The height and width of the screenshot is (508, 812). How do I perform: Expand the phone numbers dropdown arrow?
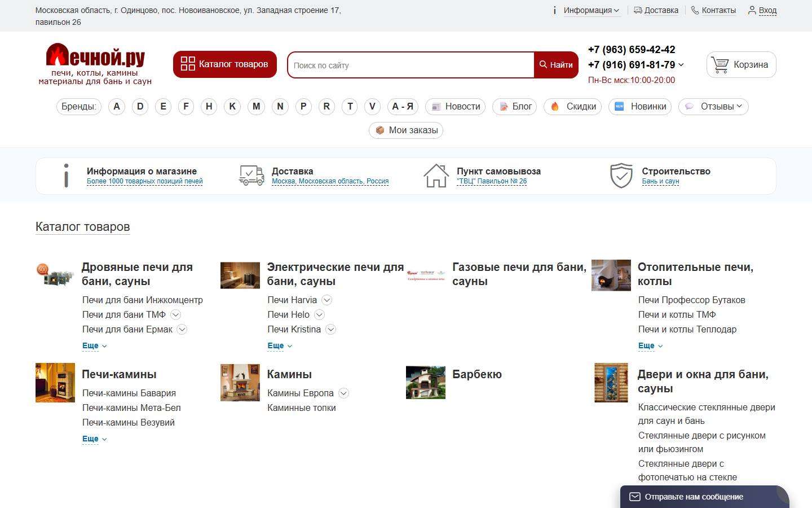click(681, 65)
